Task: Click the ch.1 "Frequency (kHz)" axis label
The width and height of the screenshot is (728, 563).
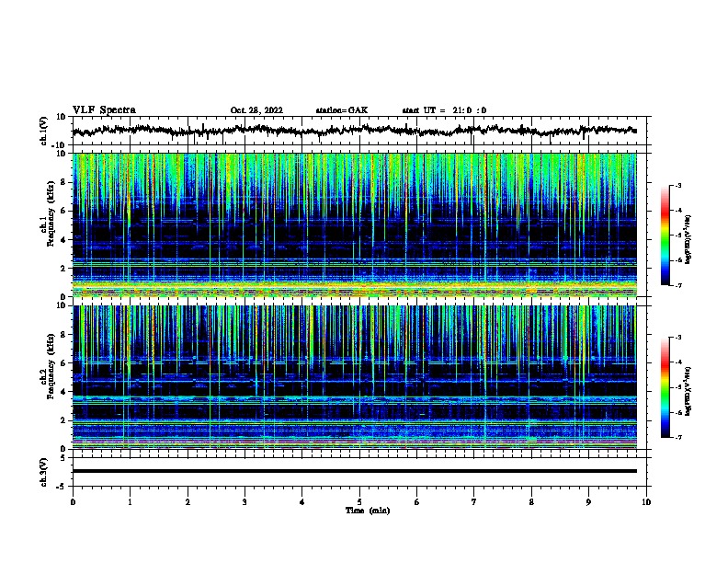Action: [x=51, y=213]
